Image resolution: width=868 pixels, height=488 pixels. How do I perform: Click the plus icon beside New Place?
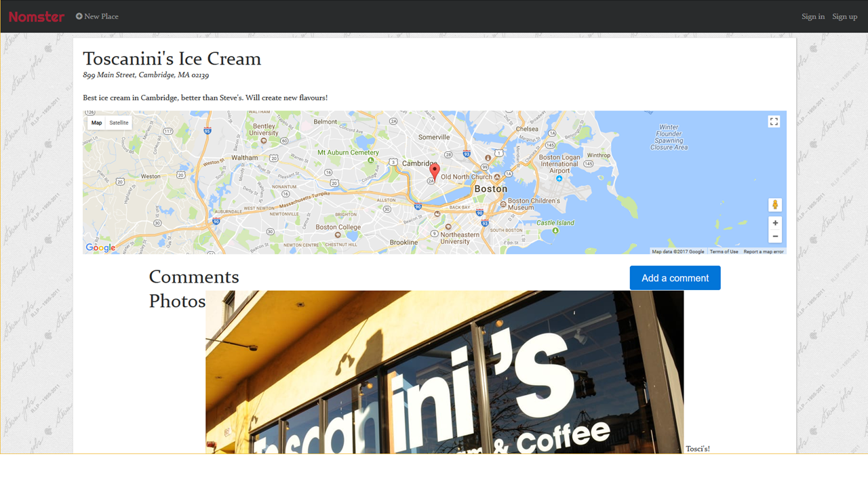79,16
